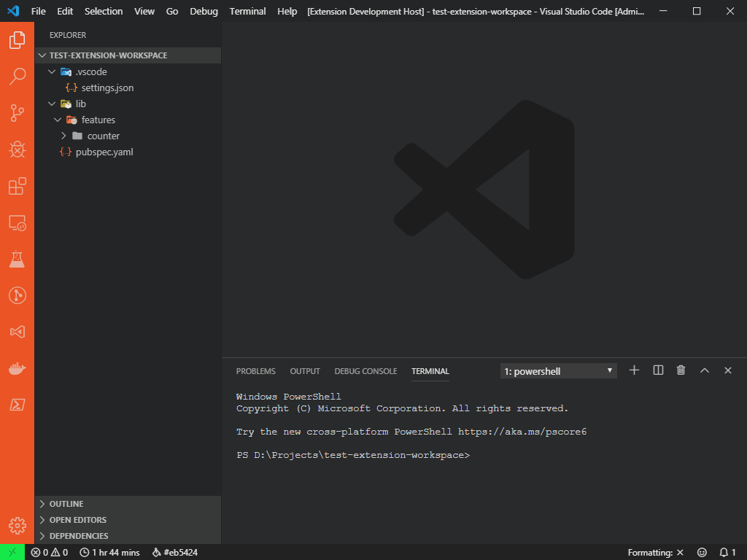Click the #eb5424 color status item

(175, 553)
